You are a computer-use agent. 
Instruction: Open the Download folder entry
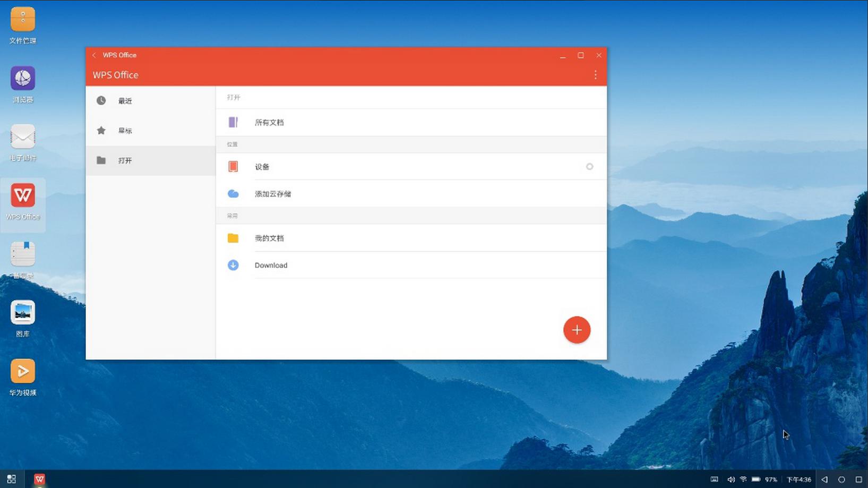point(411,265)
